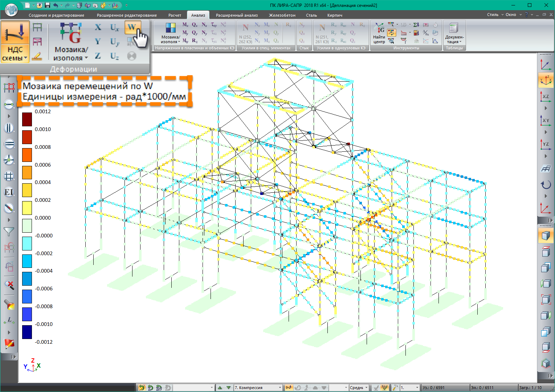Viewport: 555px width, 392px height.
Task: Open the load case dropdown 7. Компрессия
Action: coord(258,388)
